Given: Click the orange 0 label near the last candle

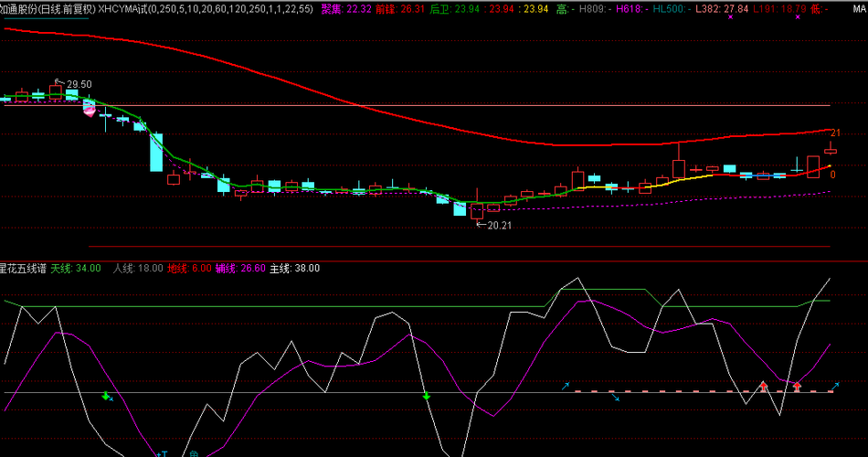Looking at the screenshot, I should tap(833, 175).
